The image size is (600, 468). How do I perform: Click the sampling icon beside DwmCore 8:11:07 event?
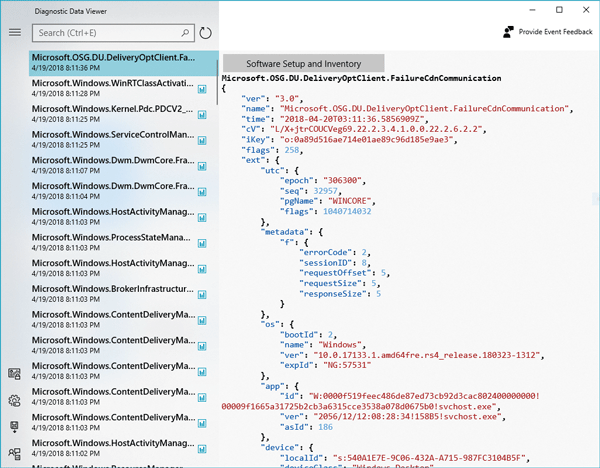[x=202, y=166]
